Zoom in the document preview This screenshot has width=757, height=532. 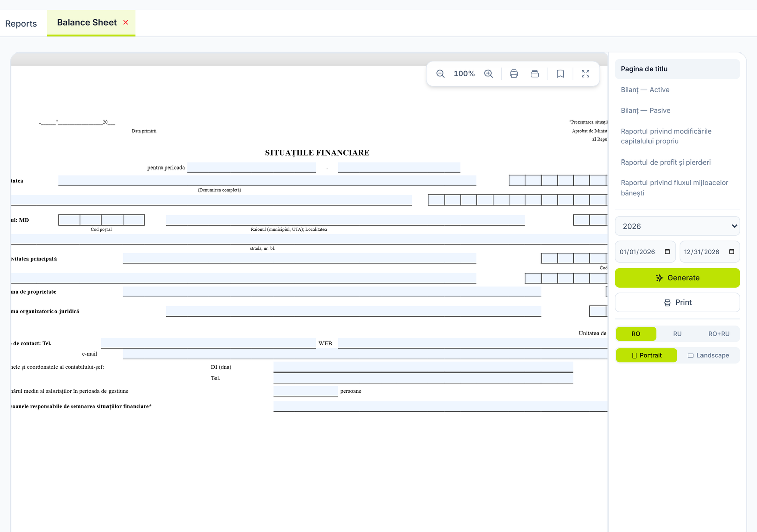pos(489,74)
